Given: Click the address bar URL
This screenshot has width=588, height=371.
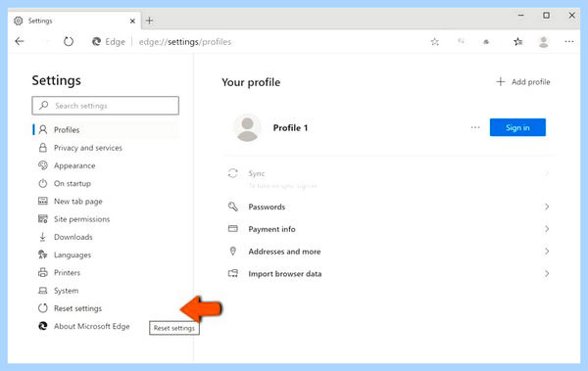Looking at the screenshot, I should coord(185,41).
